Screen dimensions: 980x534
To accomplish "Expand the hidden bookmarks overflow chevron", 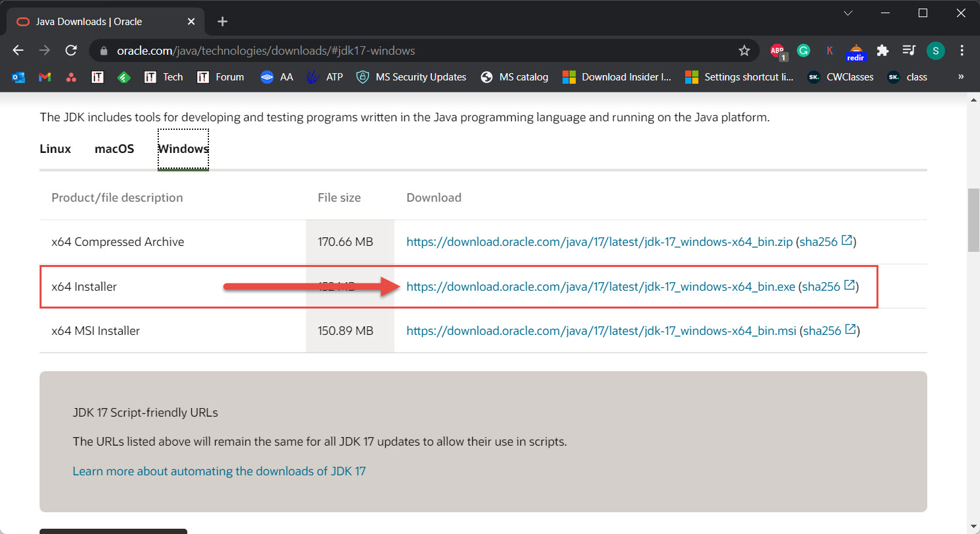I will (x=960, y=77).
